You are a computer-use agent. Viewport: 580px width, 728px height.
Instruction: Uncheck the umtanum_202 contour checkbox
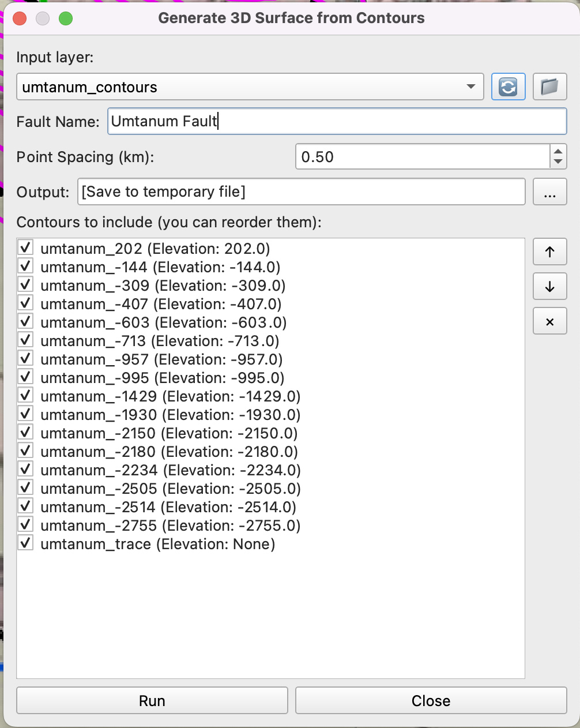[x=25, y=249]
